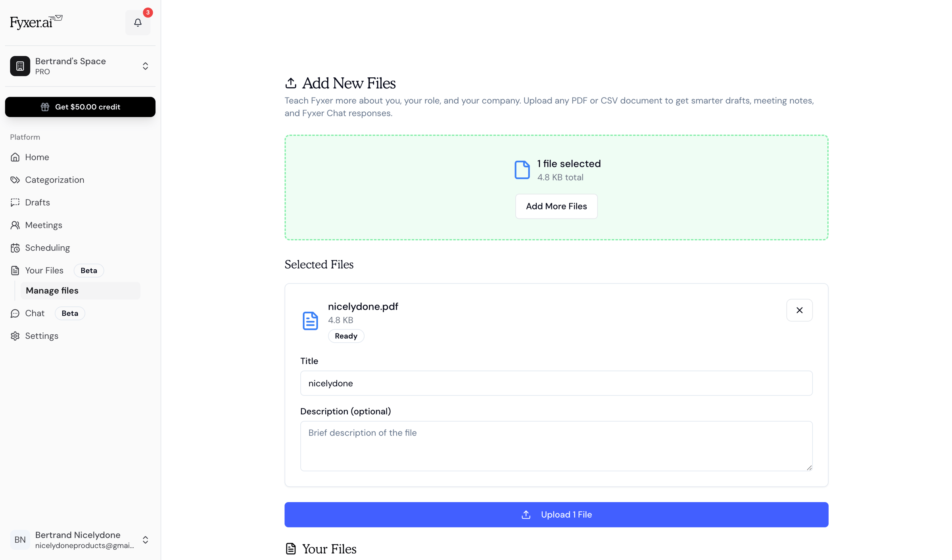The width and height of the screenshot is (952, 560).
Task: Click Add More Files button
Action: 556,206
